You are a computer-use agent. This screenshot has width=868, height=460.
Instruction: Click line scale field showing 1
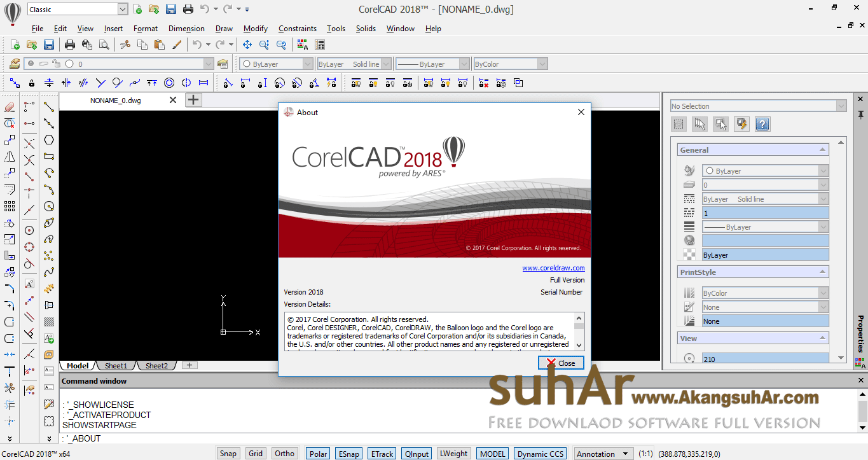pyautogui.click(x=765, y=213)
